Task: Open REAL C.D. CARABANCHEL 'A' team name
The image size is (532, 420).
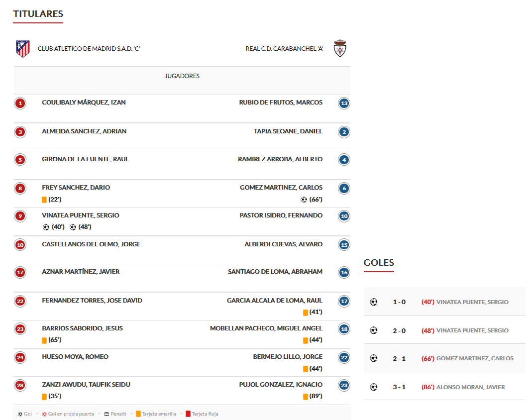Action: pos(284,49)
